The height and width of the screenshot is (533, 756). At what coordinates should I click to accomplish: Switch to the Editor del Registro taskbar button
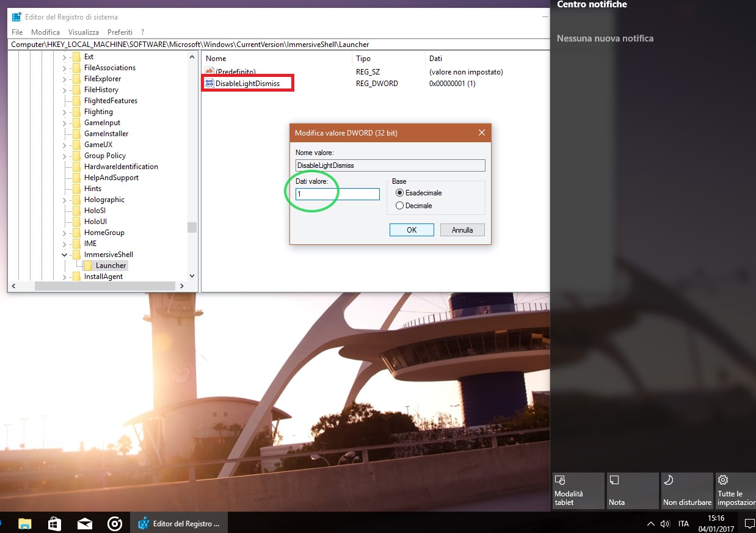pos(179,523)
